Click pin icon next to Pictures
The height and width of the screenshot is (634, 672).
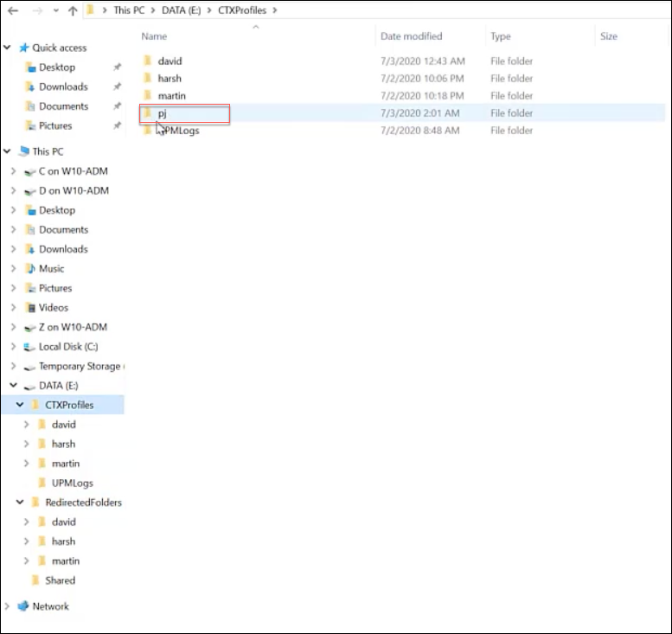pyautogui.click(x=117, y=125)
